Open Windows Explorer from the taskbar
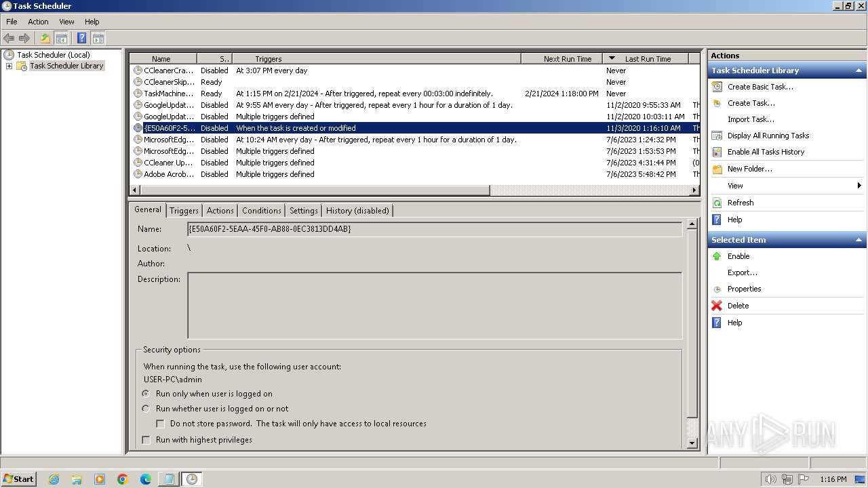The width and height of the screenshot is (868, 488). point(77,479)
